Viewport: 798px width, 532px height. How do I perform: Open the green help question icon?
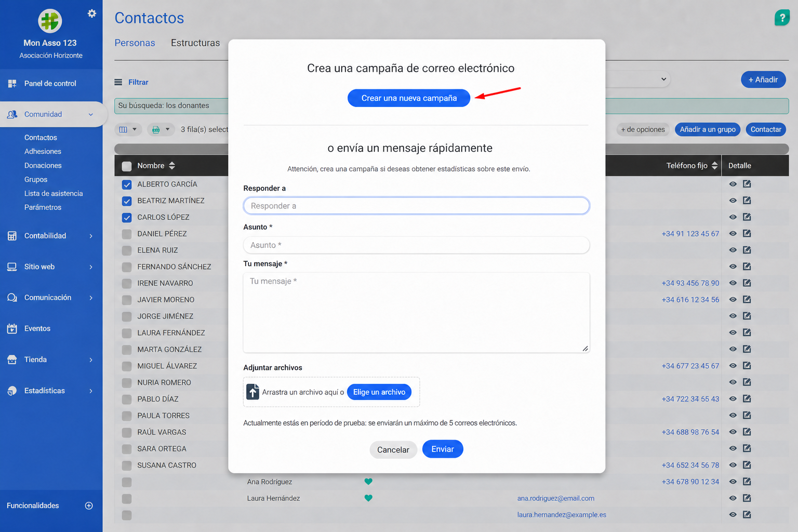(x=782, y=18)
